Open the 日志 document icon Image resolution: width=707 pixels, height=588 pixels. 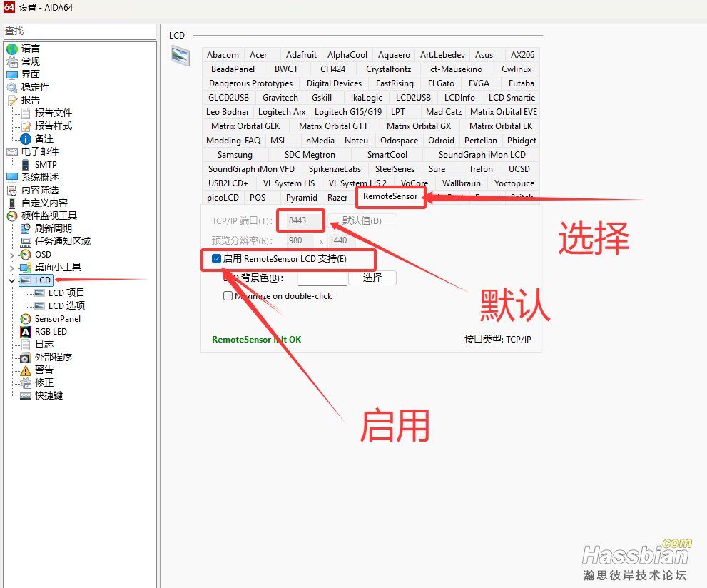click(26, 345)
